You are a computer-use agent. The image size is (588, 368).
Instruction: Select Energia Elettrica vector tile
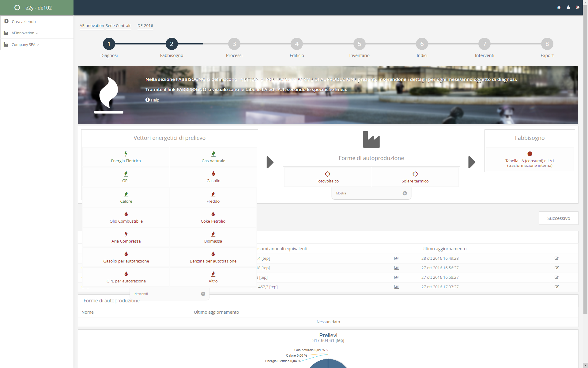[x=126, y=157]
